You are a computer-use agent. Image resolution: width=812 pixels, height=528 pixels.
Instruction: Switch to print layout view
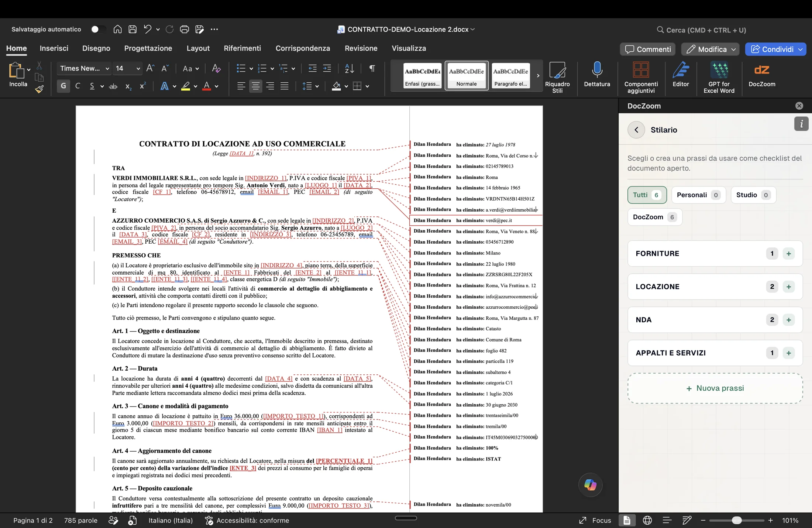coord(627,521)
